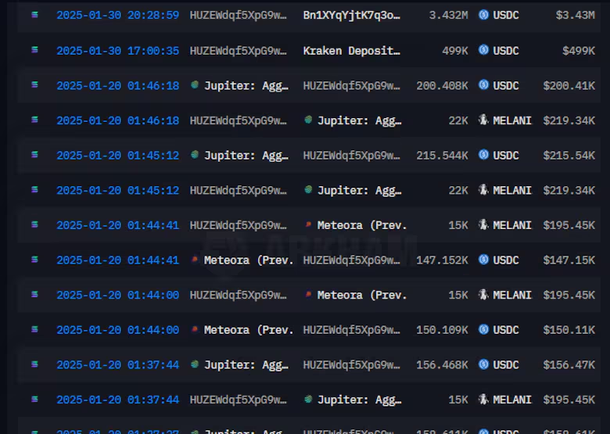Viewport: 610px width, 434px height.
Task: Click the USDC token icon in the 499K row
Action: 484,50
